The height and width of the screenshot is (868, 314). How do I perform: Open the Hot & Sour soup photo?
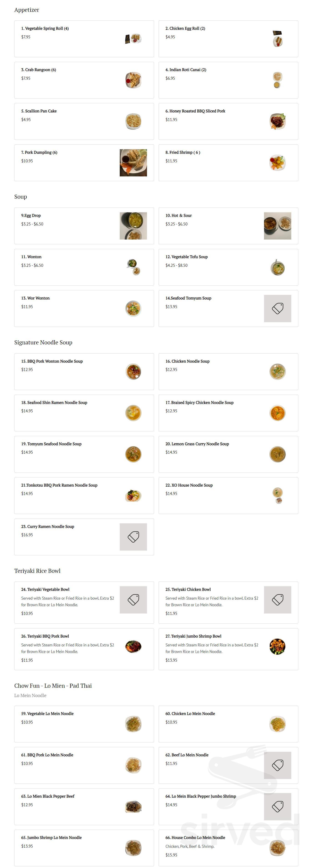[277, 226]
